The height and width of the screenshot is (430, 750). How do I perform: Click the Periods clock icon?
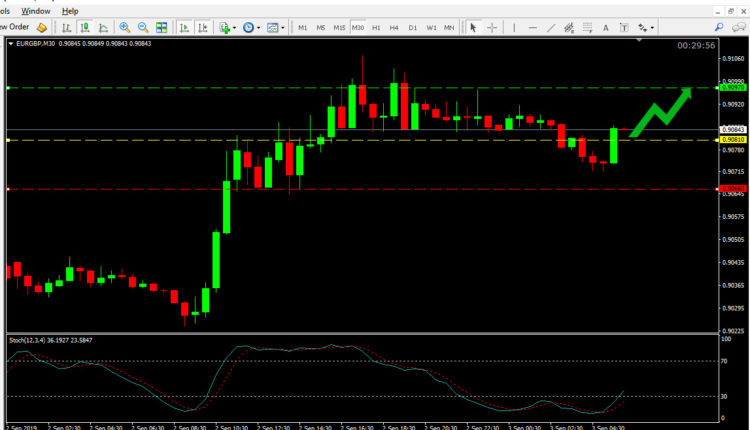[248, 28]
